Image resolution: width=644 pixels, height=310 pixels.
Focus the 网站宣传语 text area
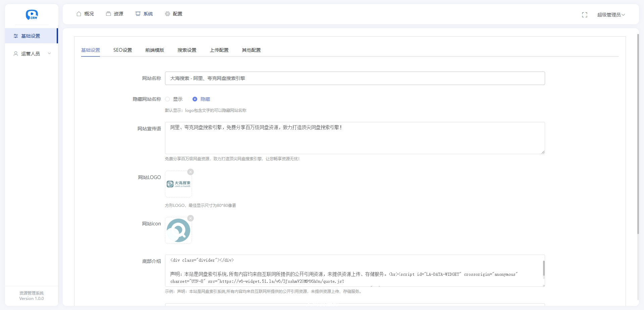coord(355,138)
